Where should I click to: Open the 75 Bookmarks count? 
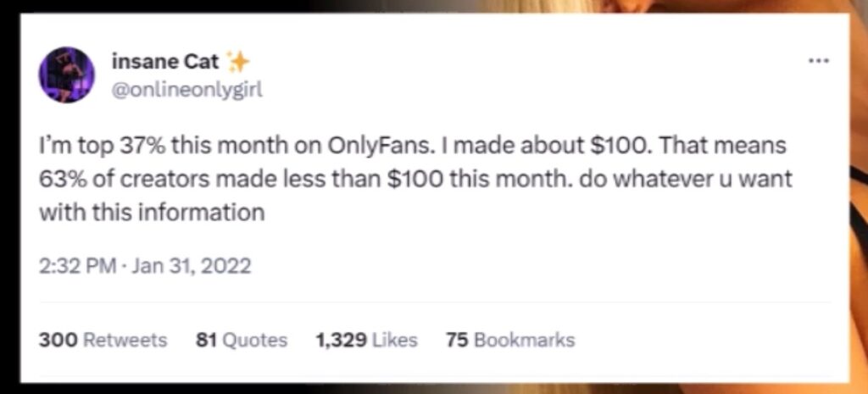tap(509, 340)
